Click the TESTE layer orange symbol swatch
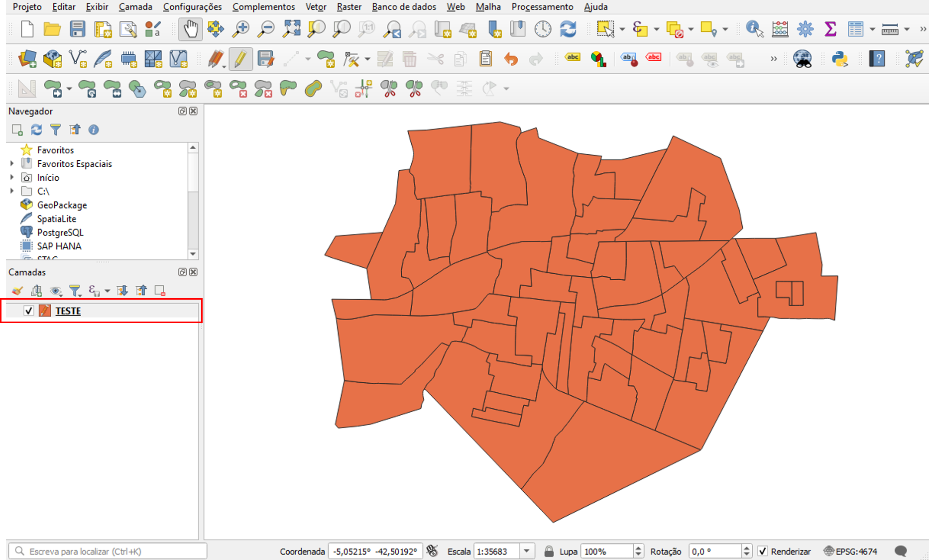 coord(45,311)
